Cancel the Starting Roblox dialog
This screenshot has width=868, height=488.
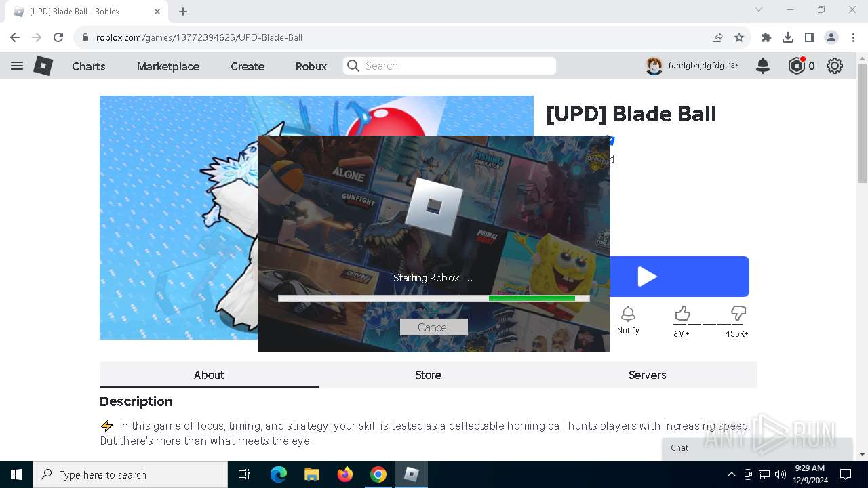coord(433,327)
